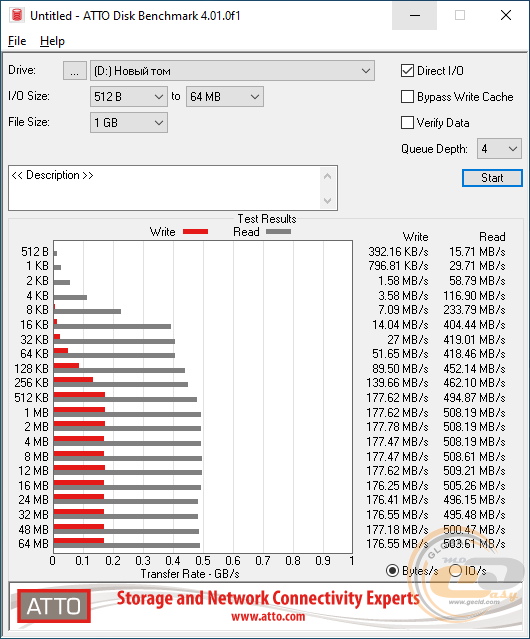Click the Storage and Network Connectivity Experts banner
The image size is (530, 639).
pyautogui.click(x=268, y=598)
